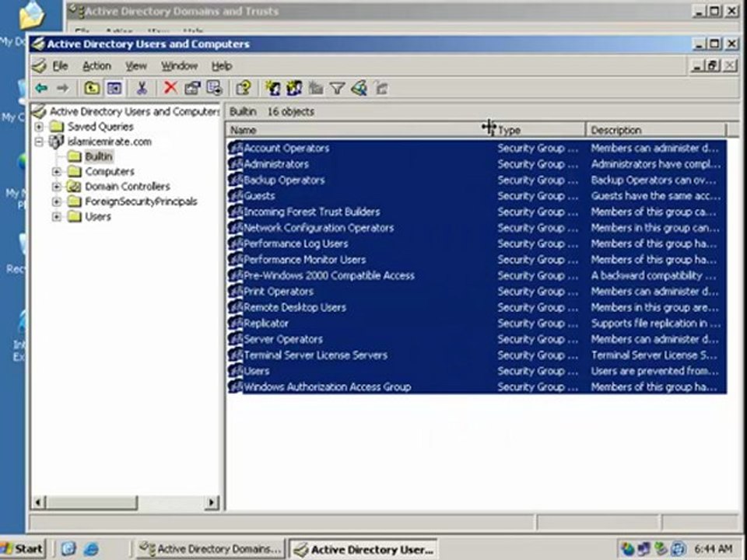Select Network Configuration Operators row
Viewport: 747px width, 560px height.
point(477,228)
